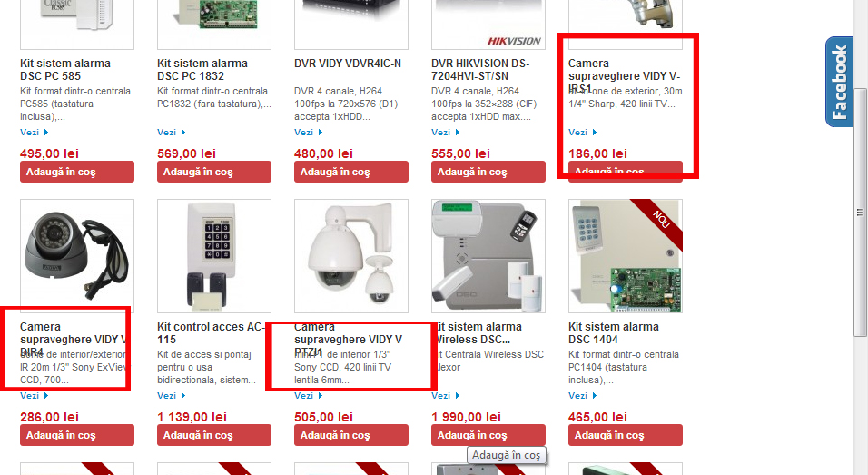
Task: Click the Kit sistem alarma DSC 1404 title
Action: 614,333
